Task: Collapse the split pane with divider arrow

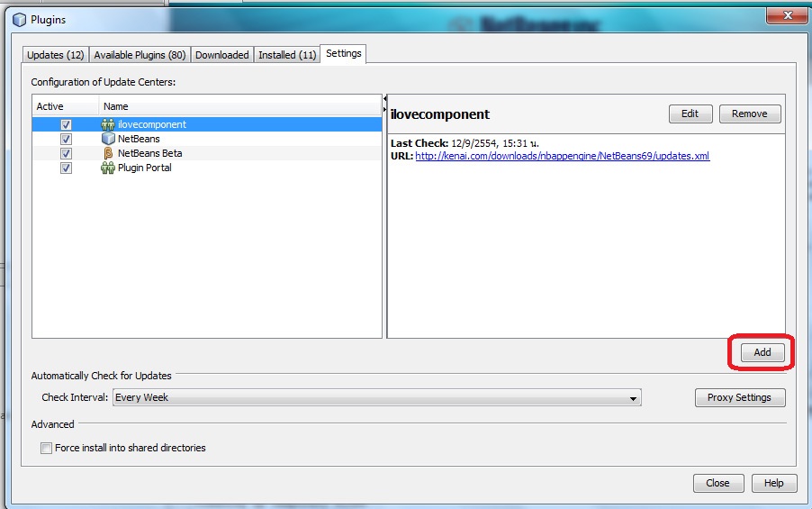Action: click(384, 98)
